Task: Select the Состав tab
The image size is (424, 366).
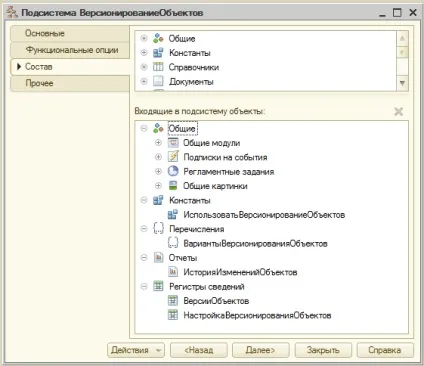Action: [x=70, y=67]
